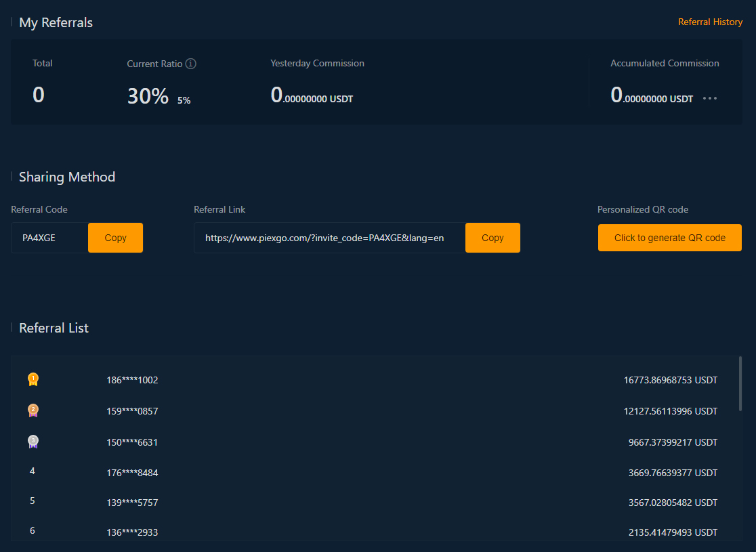Screen dimensions: 756x552
Task: Click rank number 6 in list
Action: [33, 531]
